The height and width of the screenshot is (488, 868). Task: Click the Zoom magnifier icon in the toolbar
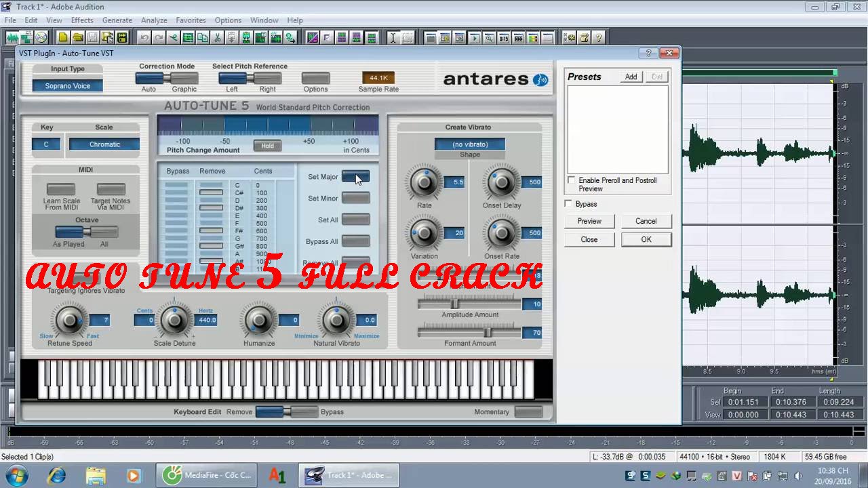(x=489, y=38)
